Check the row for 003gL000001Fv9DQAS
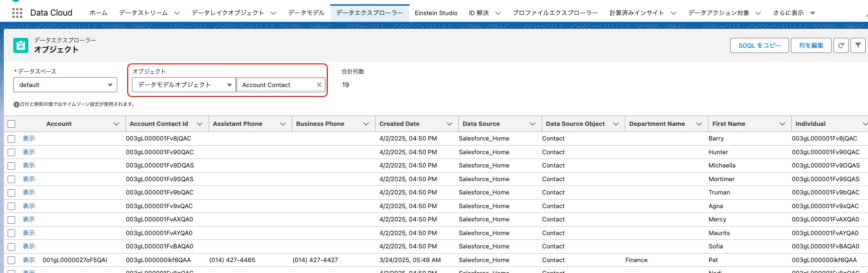The height and width of the screenshot is (273, 868). [x=11, y=166]
